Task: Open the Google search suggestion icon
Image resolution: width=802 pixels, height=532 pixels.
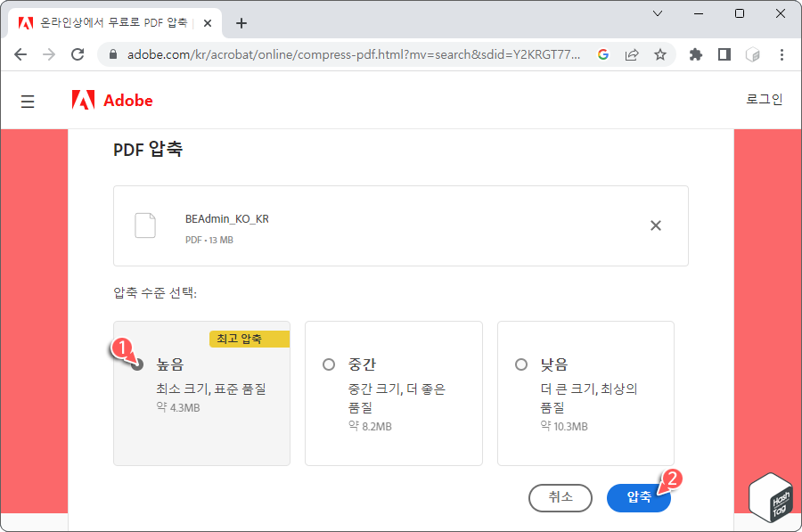Action: pos(605,54)
